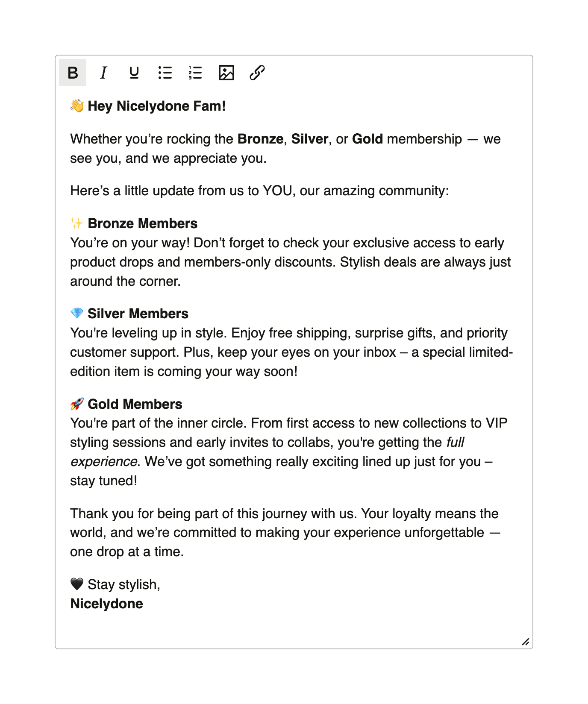
Task: Toggle the Bold formatting button
Action: [x=73, y=73]
